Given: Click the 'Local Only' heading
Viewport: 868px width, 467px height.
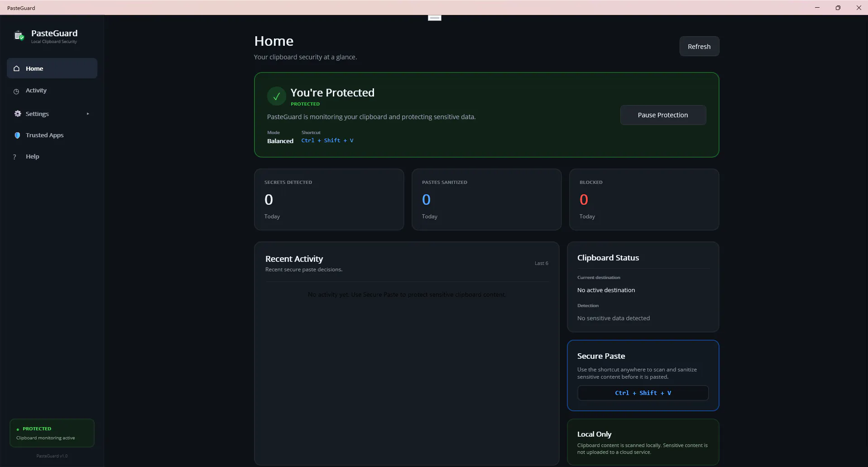Looking at the screenshot, I should 594,434.
